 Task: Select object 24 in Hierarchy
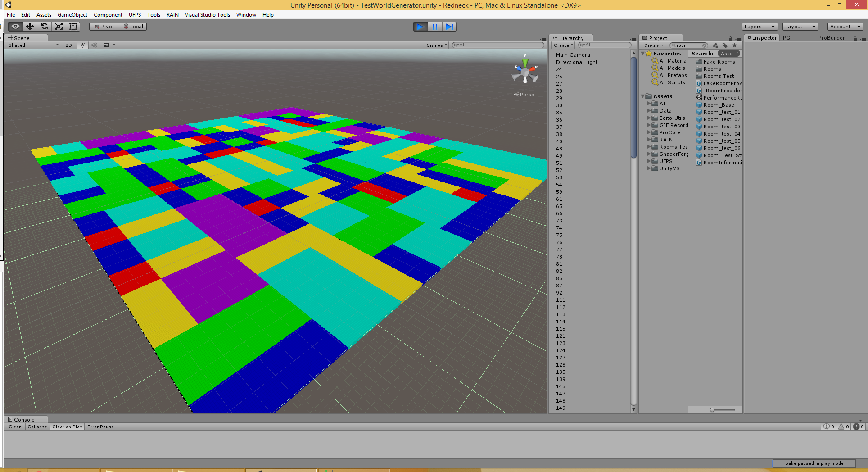pyautogui.click(x=559, y=69)
